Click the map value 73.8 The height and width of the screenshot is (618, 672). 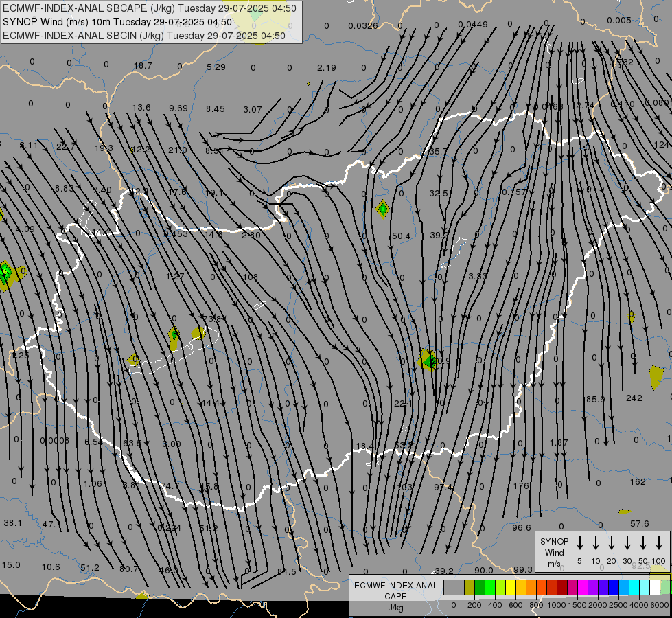[x=211, y=319]
